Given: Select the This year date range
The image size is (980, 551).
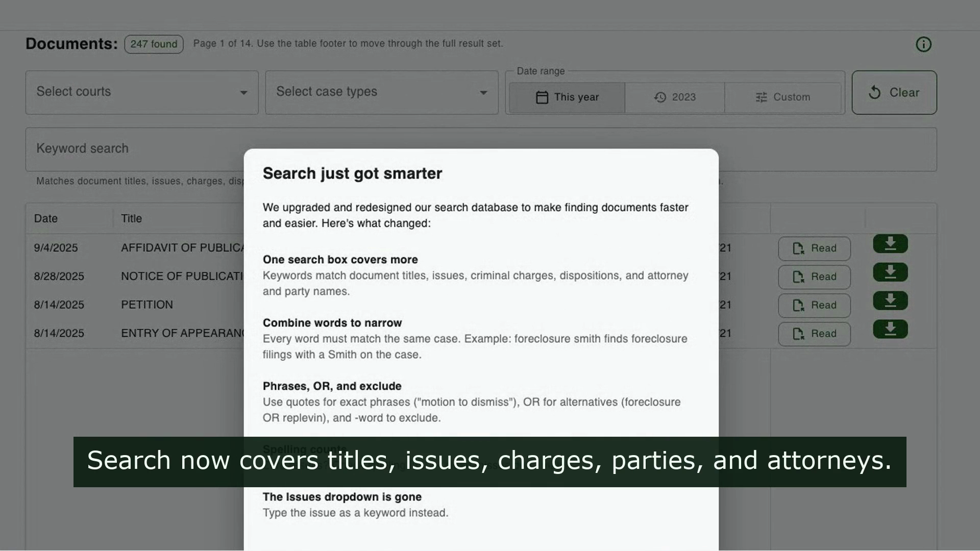Looking at the screenshot, I should [x=567, y=97].
